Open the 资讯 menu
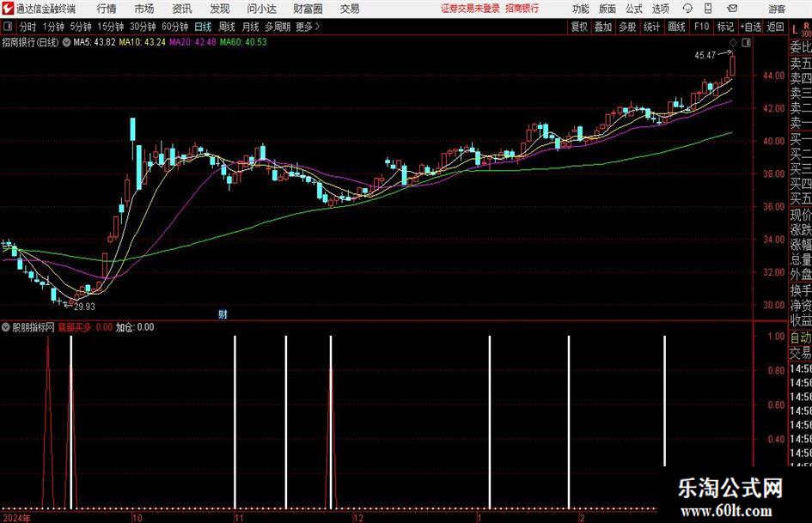This screenshot has width=812, height=523. 182,9
